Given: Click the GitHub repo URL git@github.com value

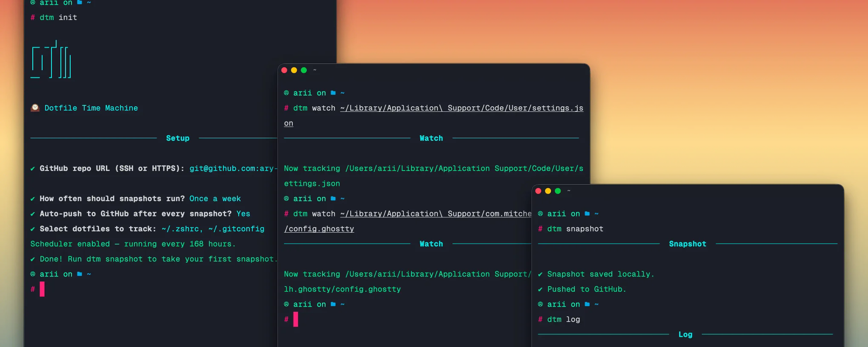Looking at the screenshot, I should pos(233,168).
